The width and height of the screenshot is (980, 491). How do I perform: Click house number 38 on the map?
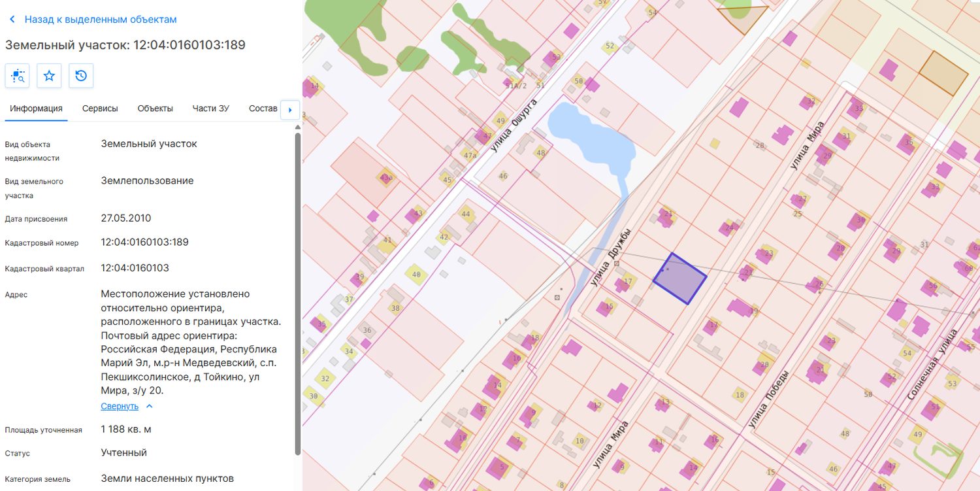coord(395,308)
